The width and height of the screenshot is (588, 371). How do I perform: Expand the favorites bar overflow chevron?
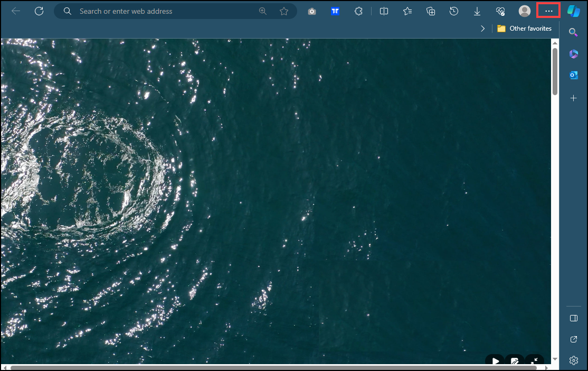click(x=483, y=29)
